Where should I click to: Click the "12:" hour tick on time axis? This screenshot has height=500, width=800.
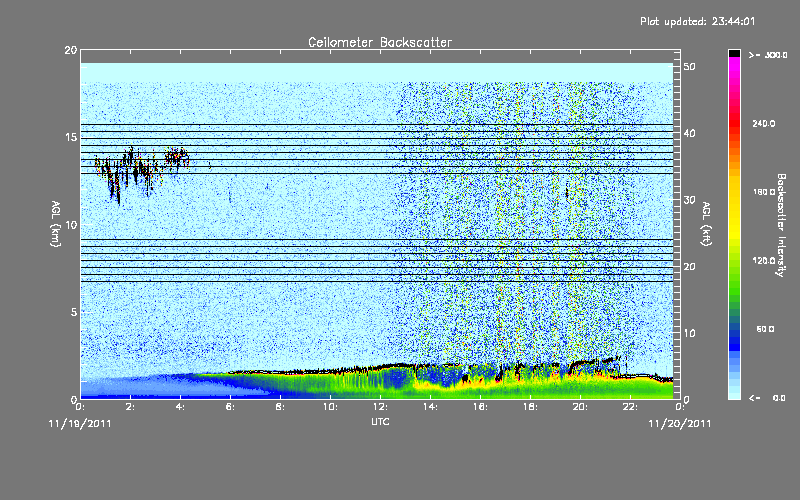pyautogui.click(x=380, y=407)
